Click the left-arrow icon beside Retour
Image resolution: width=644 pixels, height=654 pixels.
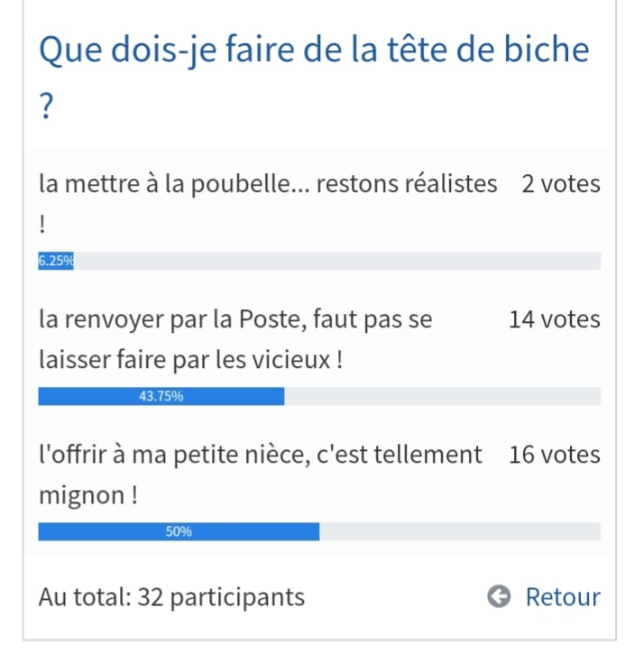click(x=499, y=597)
